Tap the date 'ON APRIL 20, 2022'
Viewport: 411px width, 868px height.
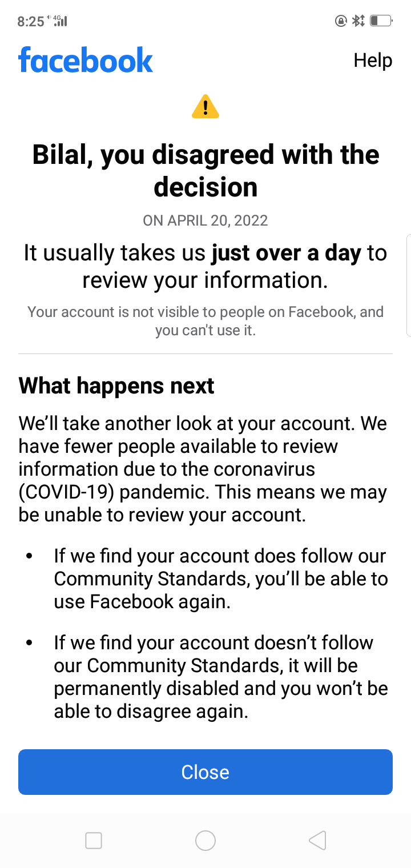[205, 220]
